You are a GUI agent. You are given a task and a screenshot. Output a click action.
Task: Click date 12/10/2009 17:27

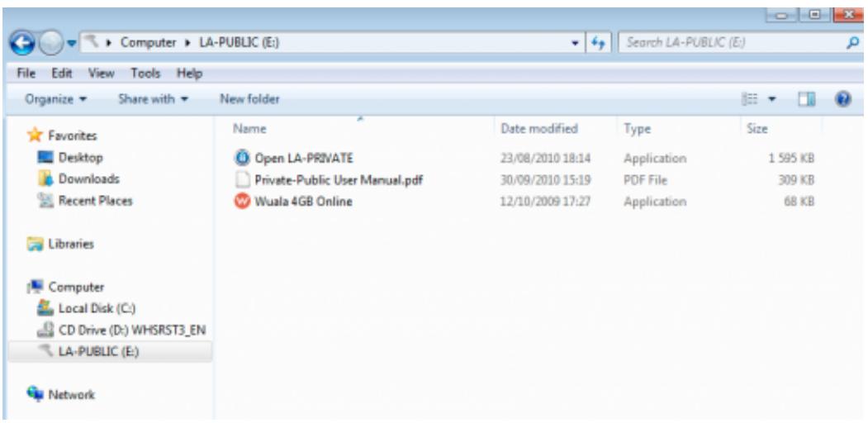point(546,202)
